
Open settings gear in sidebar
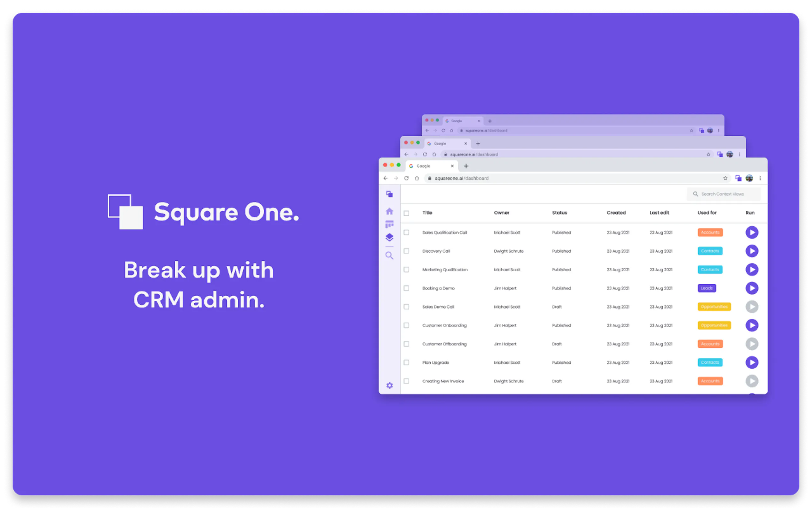pos(389,385)
